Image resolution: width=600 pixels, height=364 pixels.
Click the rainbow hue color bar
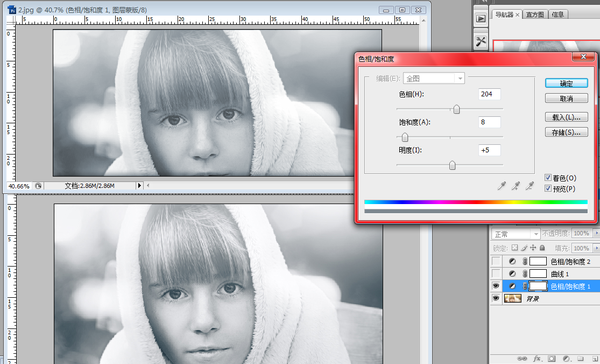[476, 202]
